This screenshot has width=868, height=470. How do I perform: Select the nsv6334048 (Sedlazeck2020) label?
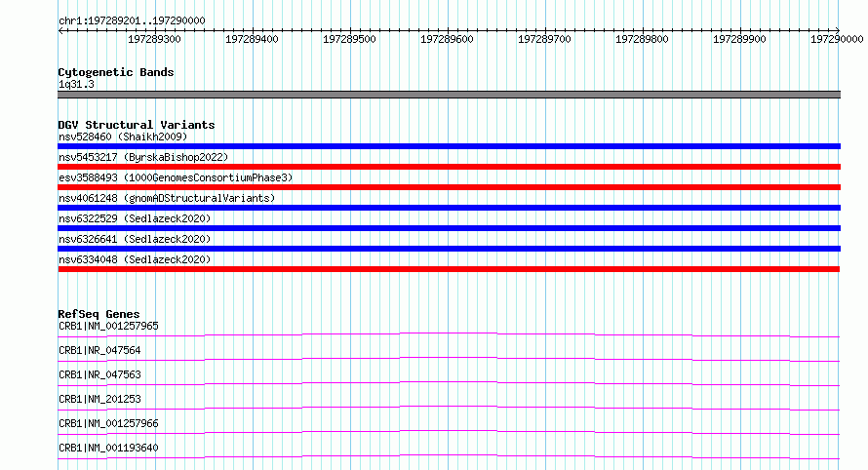click(135, 259)
